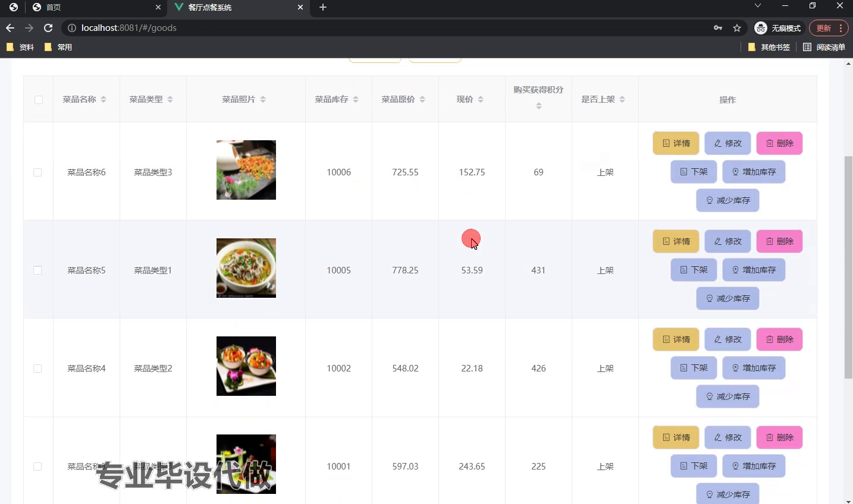
Task: Open 无痕模式 incognito indicator
Action: click(x=777, y=28)
